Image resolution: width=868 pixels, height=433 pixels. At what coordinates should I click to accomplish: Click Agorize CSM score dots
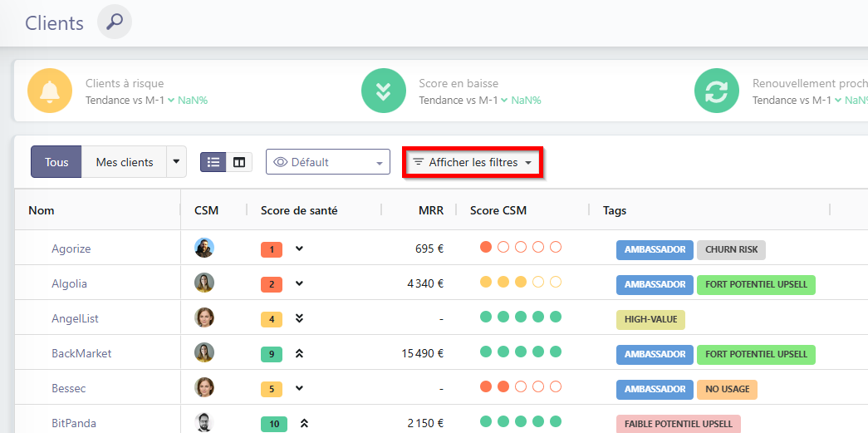pyautogui.click(x=520, y=247)
